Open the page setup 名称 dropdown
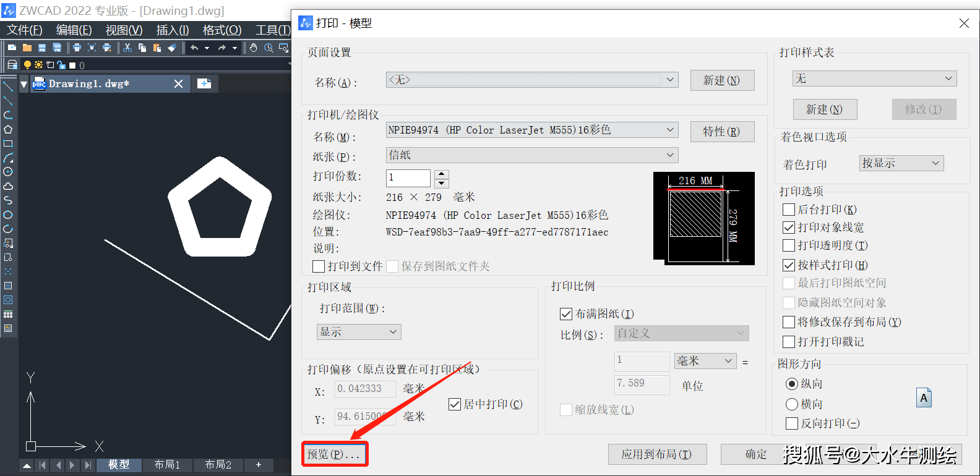Image resolution: width=980 pixels, height=476 pixels. pyautogui.click(x=532, y=80)
